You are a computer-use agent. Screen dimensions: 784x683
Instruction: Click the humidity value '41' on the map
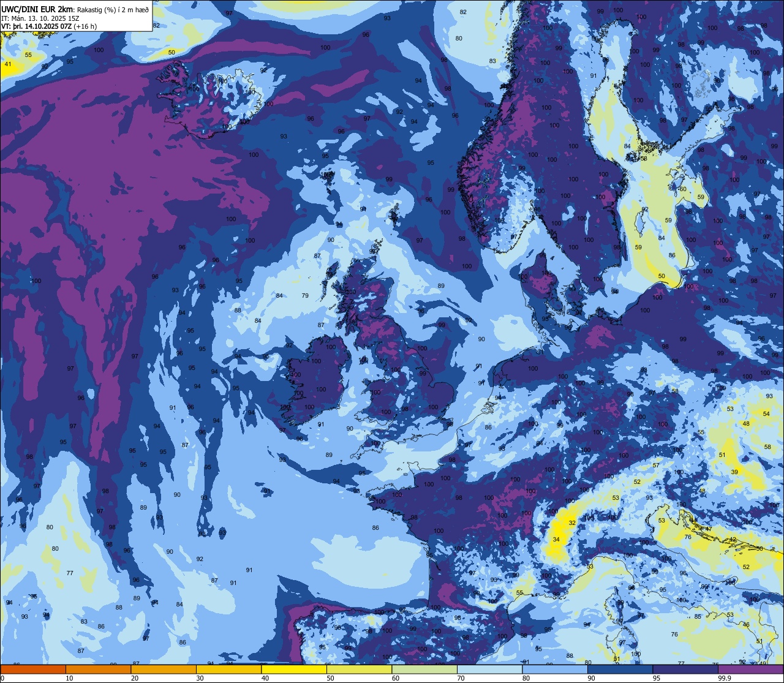pyautogui.click(x=8, y=64)
